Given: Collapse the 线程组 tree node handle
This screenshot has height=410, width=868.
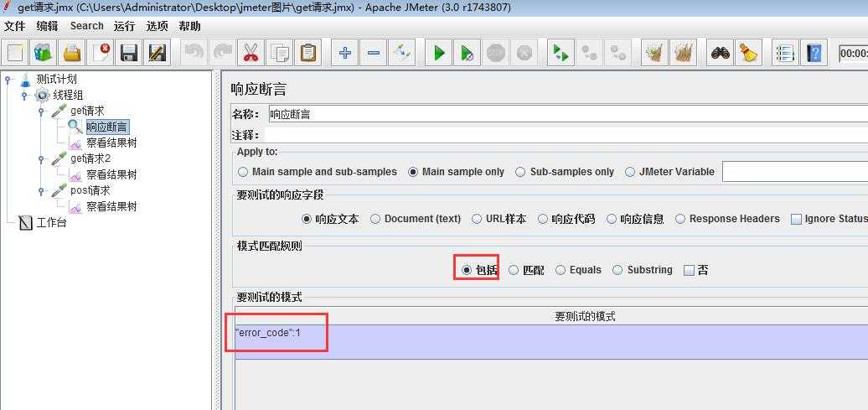Looking at the screenshot, I should pyautogui.click(x=24, y=96).
